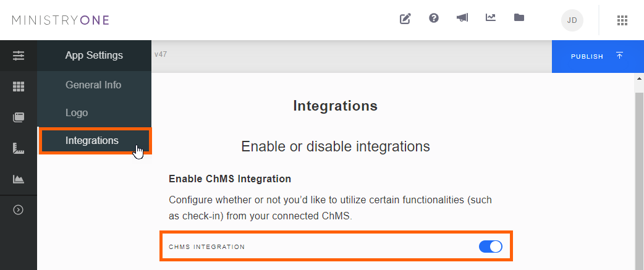
Task: Open the media library sidebar icon
Action: 19,117
